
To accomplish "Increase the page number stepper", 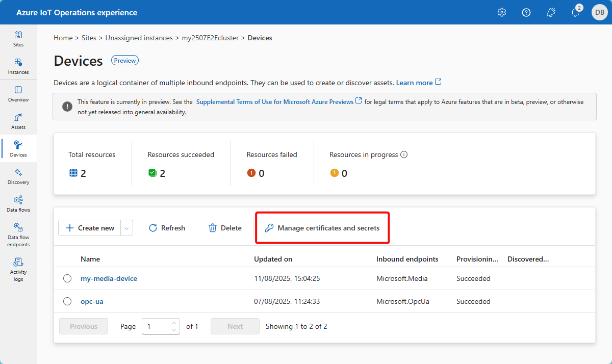I will coord(174,323).
